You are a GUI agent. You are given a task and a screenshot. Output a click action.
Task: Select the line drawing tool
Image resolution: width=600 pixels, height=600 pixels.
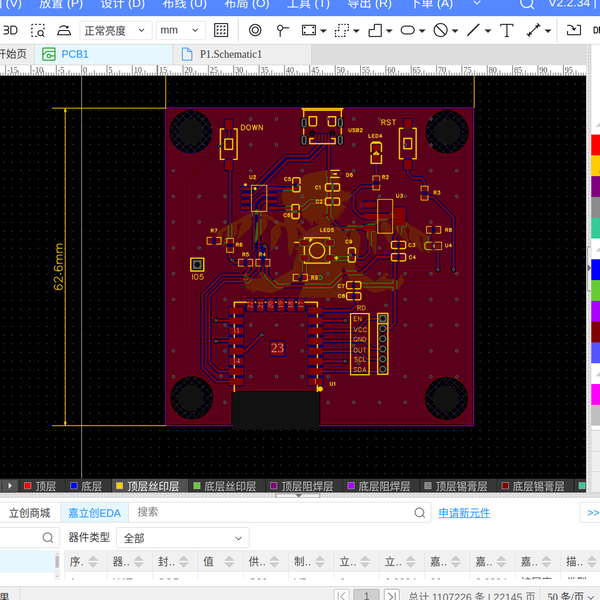(x=473, y=30)
